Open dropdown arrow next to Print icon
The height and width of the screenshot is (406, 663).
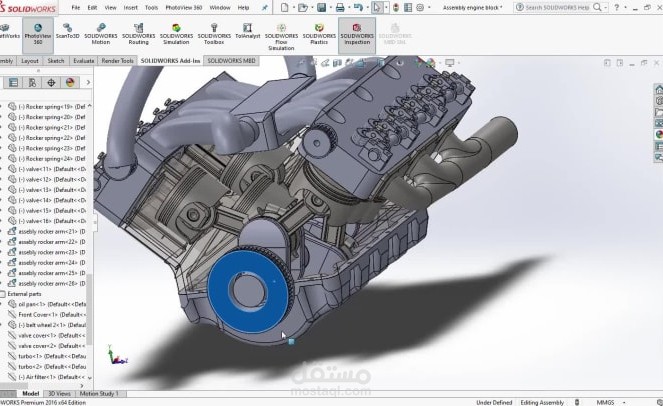348,8
